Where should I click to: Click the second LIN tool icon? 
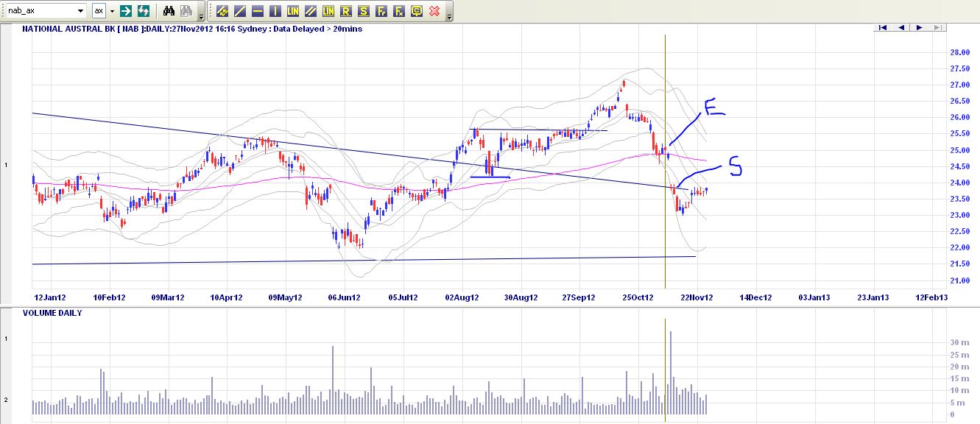click(x=328, y=11)
